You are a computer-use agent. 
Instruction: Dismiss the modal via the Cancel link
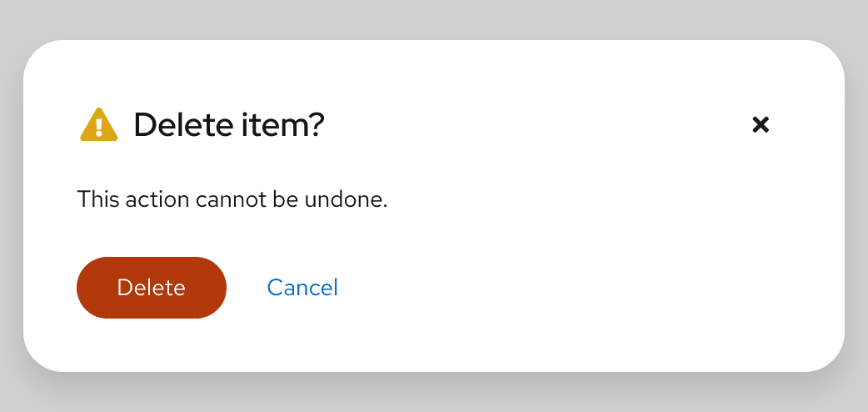pyautogui.click(x=302, y=288)
